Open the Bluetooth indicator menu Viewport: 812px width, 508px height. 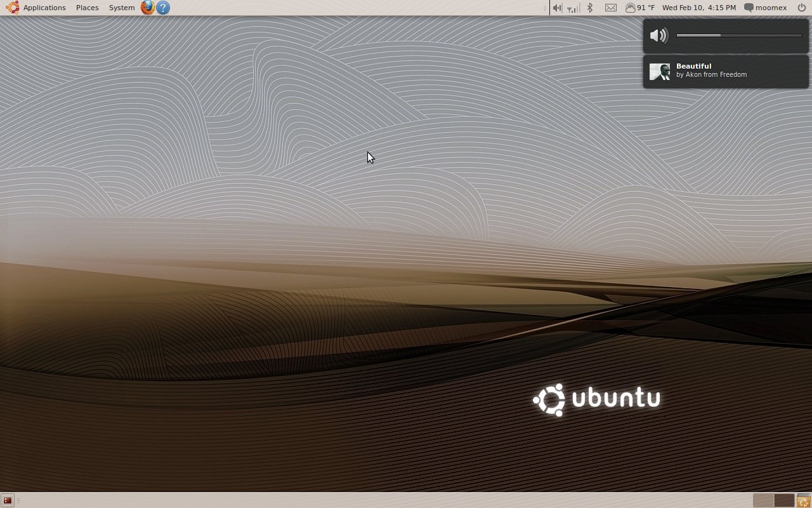pos(590,8)
